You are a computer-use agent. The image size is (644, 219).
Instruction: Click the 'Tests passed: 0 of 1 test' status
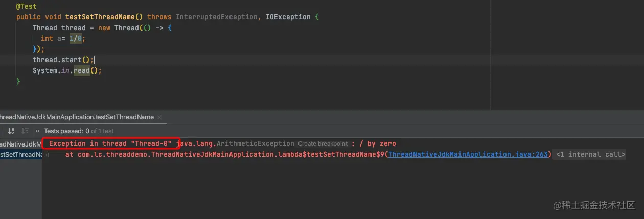click(79, 131)
